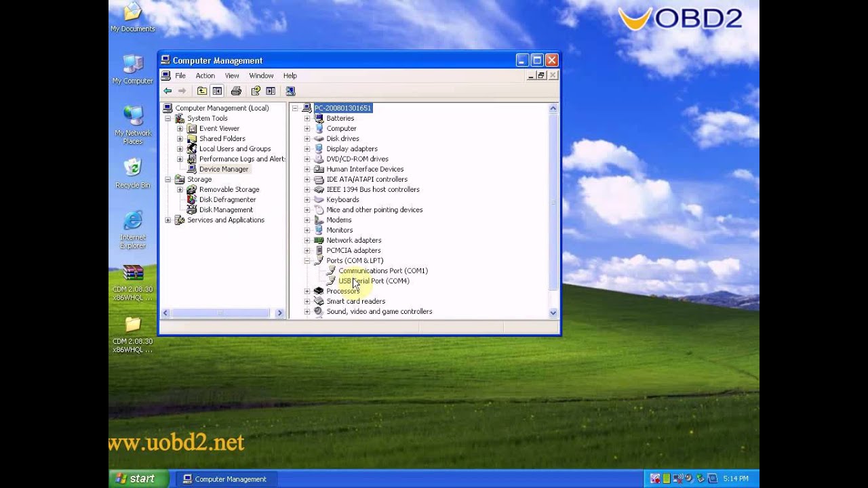Expand the Event Viewer node
Screen dimensions: 868x488
click(x=180, y=128)
